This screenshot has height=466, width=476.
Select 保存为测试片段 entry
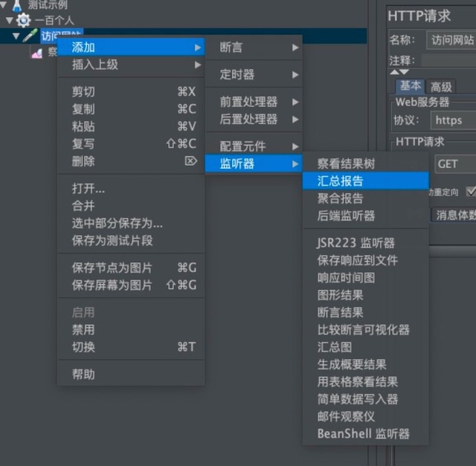pos(131,241)
